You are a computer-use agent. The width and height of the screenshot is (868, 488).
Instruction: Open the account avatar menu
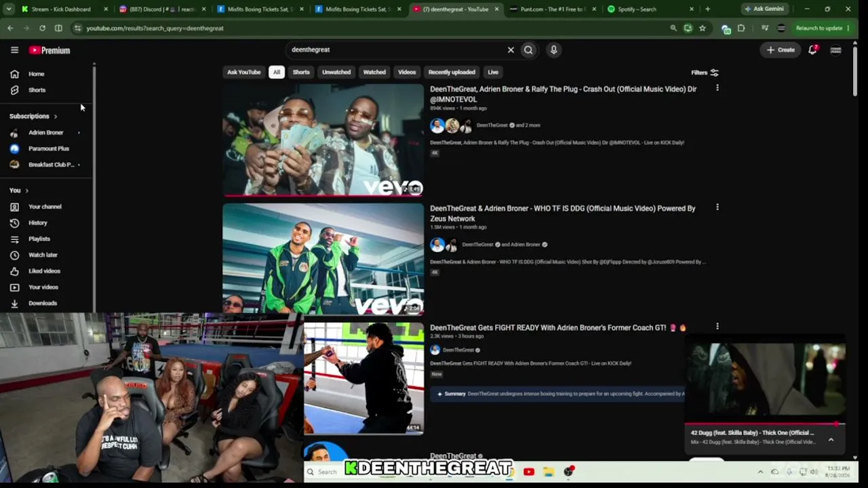tap(835, 49)
